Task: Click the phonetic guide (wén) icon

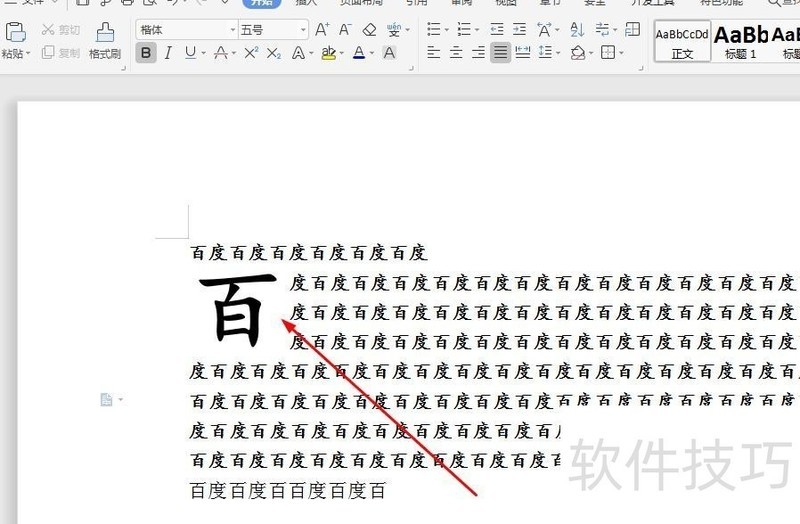Action: pyautogui.click(x=393, y=30)
